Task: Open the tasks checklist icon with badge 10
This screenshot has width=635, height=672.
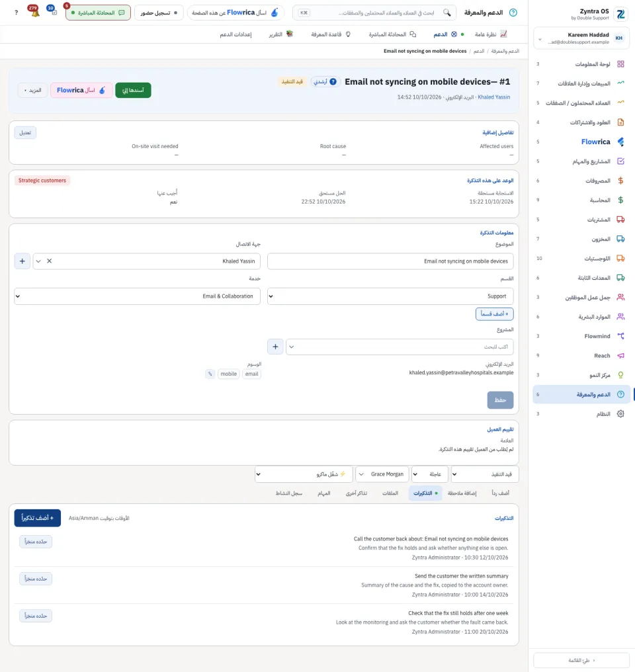Action: 53,11
